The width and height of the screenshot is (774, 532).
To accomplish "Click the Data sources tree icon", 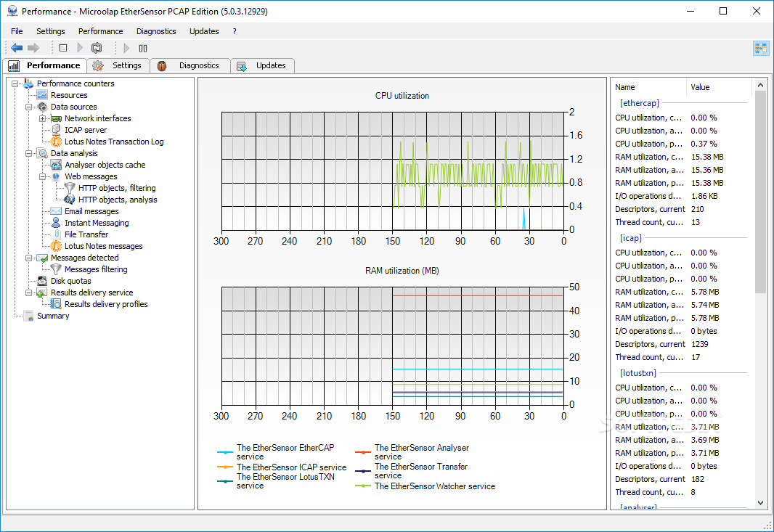I will click(42, 107).
